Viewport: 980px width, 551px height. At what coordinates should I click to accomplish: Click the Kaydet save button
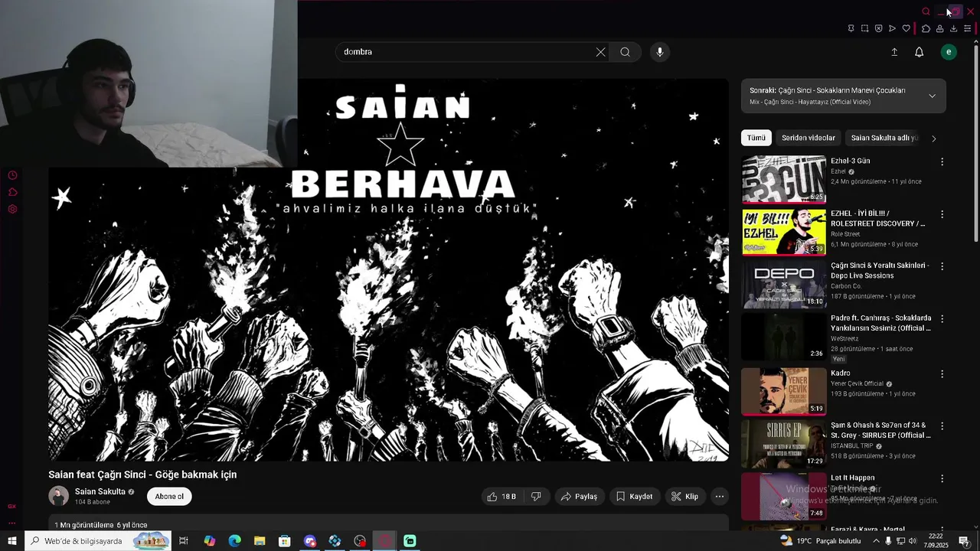point(635,497)
